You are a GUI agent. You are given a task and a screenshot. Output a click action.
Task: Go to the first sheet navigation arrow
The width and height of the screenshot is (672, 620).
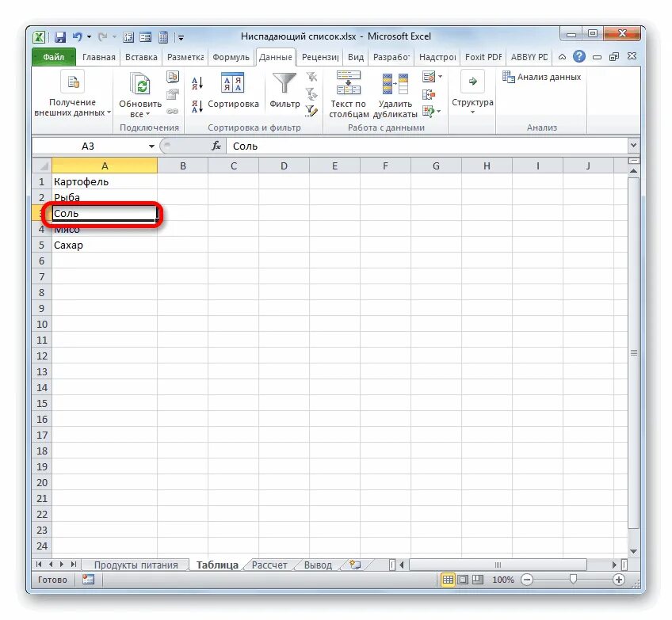39,565
